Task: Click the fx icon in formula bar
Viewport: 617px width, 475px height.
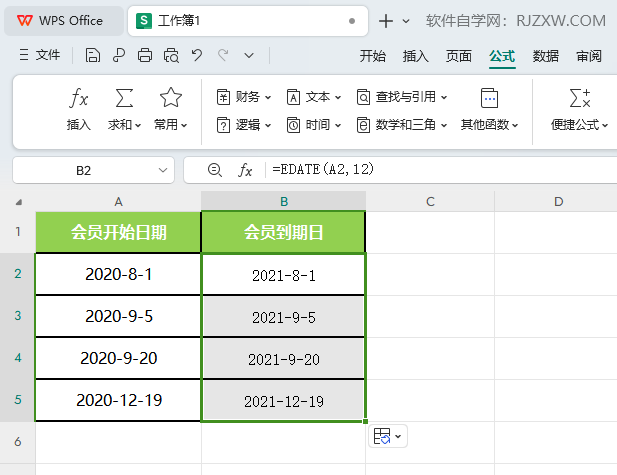Action: [245, 171]
